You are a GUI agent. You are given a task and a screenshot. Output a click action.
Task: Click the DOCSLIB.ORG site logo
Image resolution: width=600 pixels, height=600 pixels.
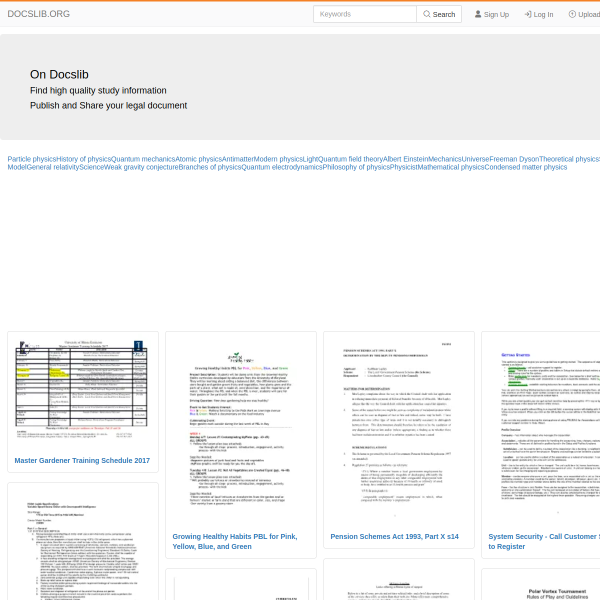[x=39, y=14]
